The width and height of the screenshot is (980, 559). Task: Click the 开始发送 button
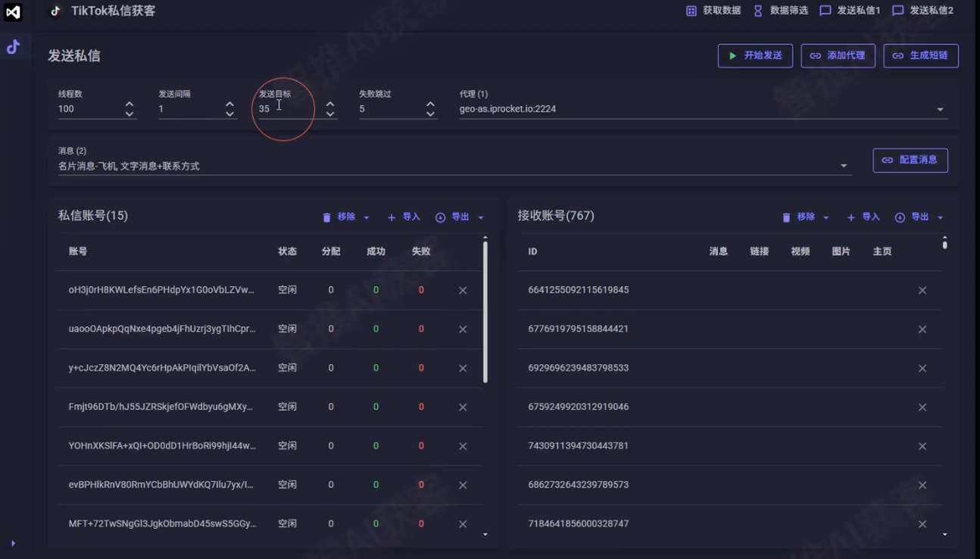tap(755, 55)
